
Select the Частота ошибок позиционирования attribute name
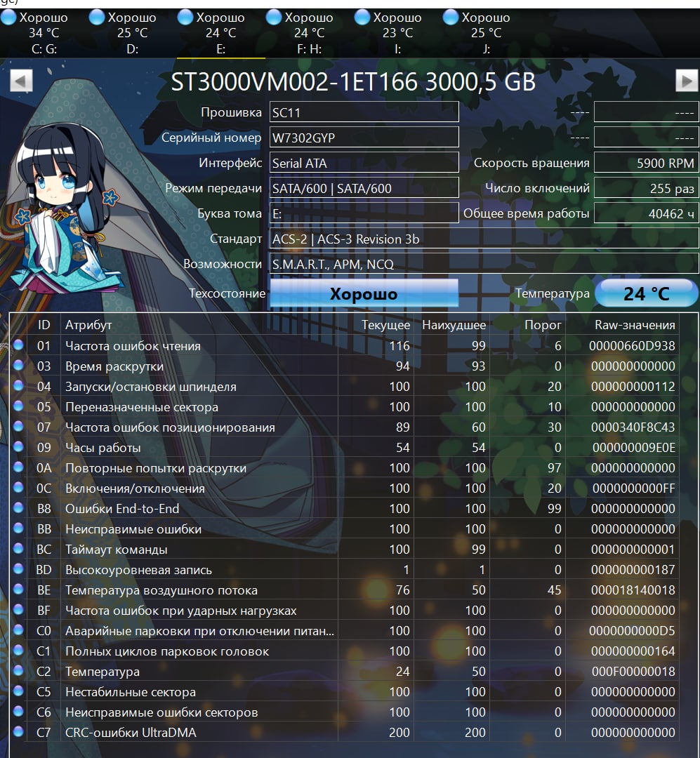[171, 427]
